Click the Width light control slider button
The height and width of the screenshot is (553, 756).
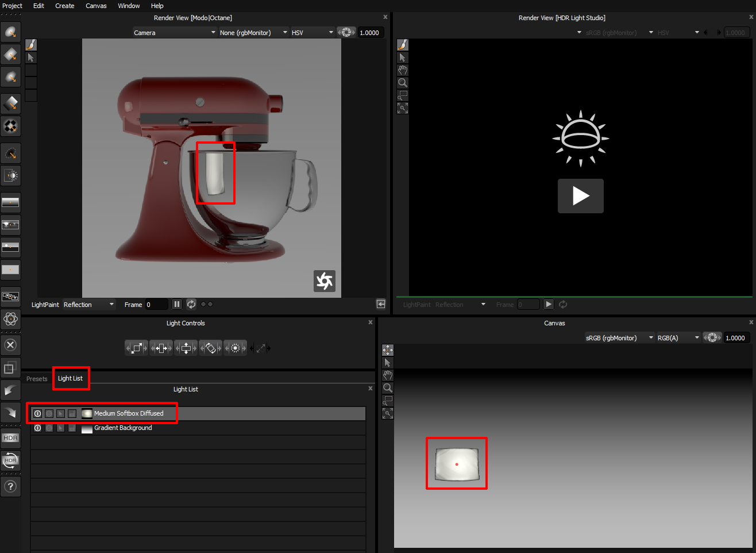point(161,348)
